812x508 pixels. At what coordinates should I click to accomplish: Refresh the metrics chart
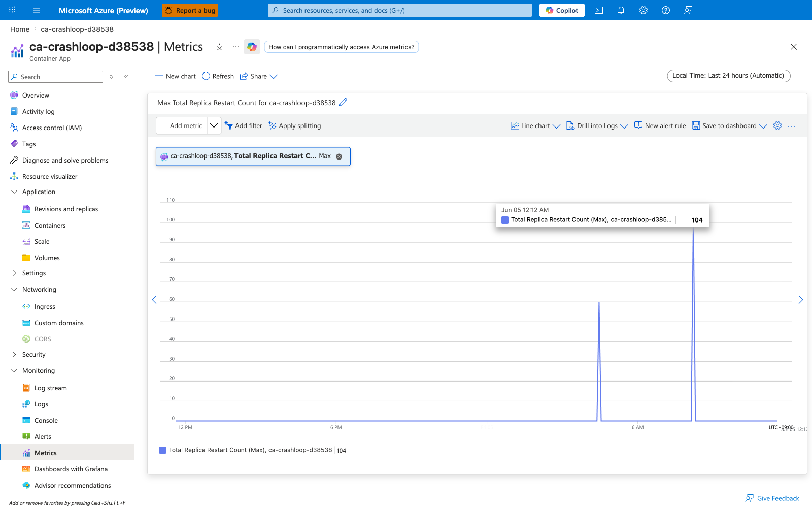coord(218,76)
